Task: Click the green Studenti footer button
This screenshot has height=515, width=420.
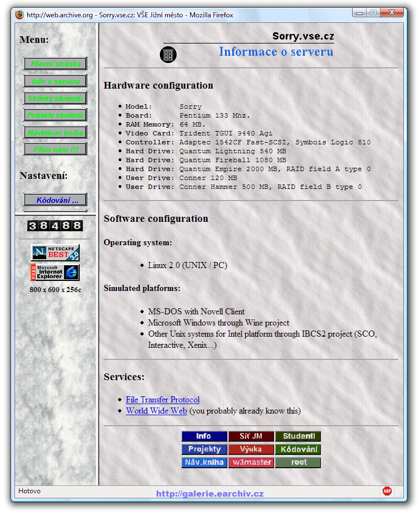Action: click(x=298, y=436)
